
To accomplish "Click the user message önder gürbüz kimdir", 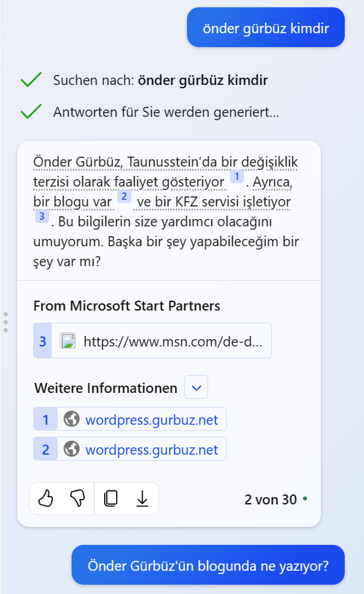I will tap(266, 28).
